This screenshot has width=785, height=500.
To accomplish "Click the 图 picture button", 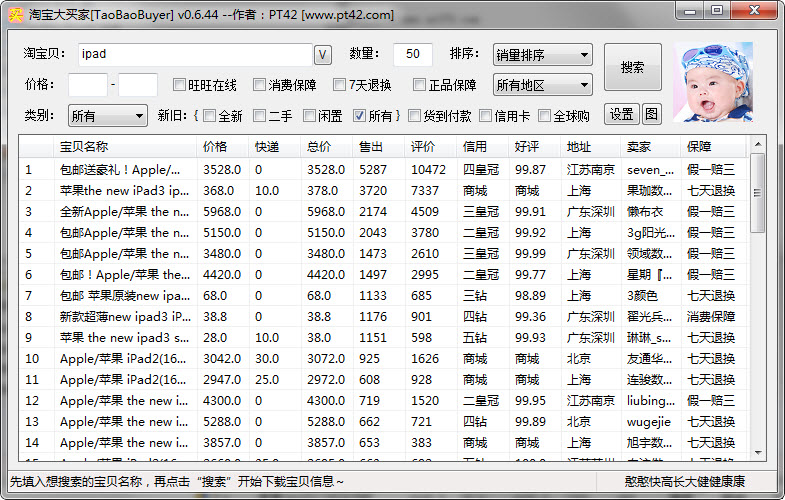I will 651,114.
